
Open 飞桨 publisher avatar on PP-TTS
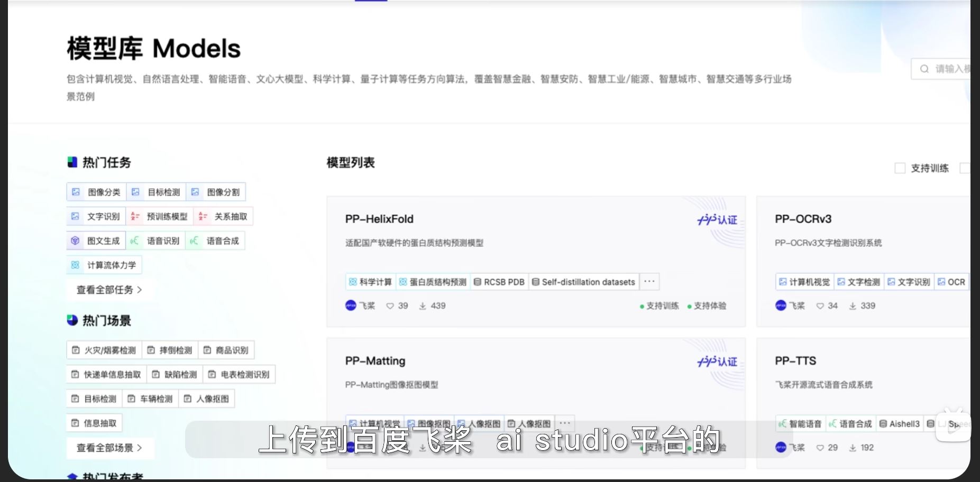click(781, 448)
